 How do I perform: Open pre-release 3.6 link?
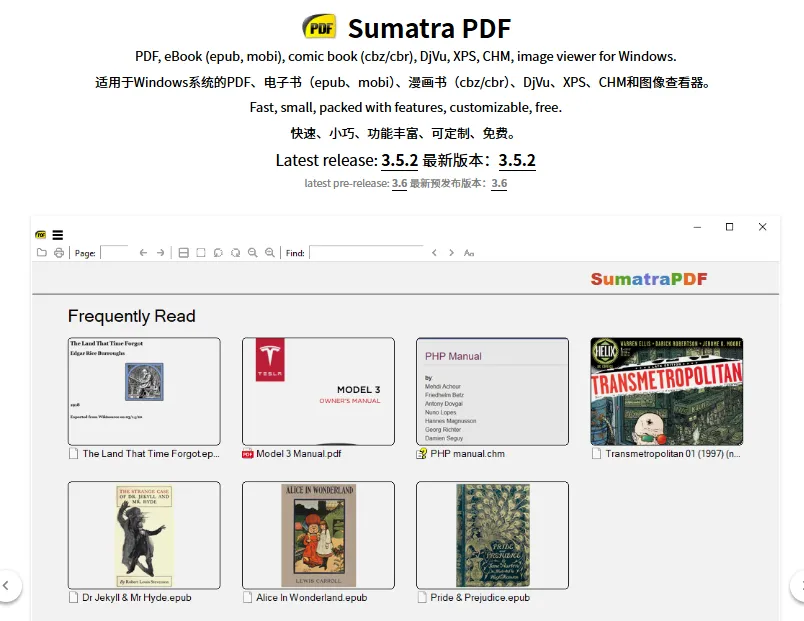[x=399, y=183]
